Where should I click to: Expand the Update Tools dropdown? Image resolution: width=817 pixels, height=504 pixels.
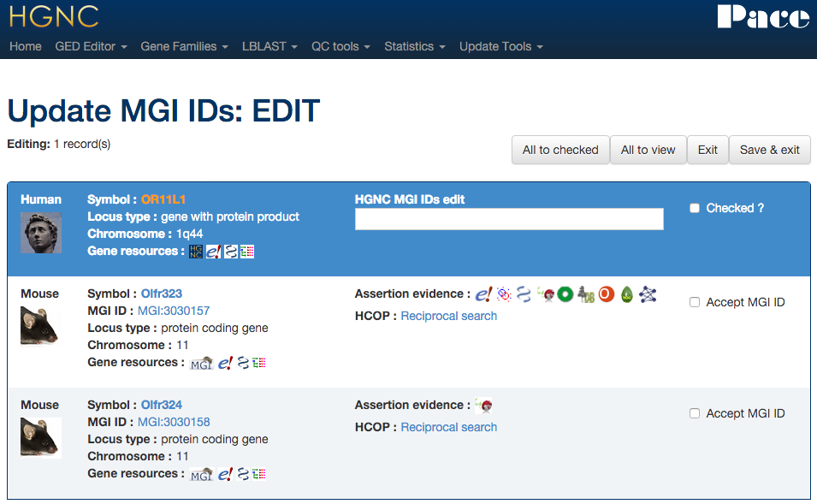pyautogui.click(x=500, y=46)
